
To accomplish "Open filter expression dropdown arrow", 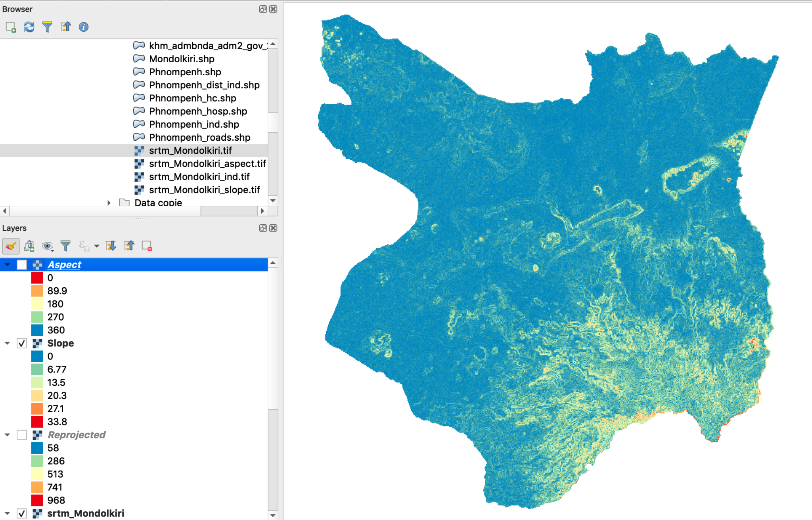I will [x=96, y=247].
